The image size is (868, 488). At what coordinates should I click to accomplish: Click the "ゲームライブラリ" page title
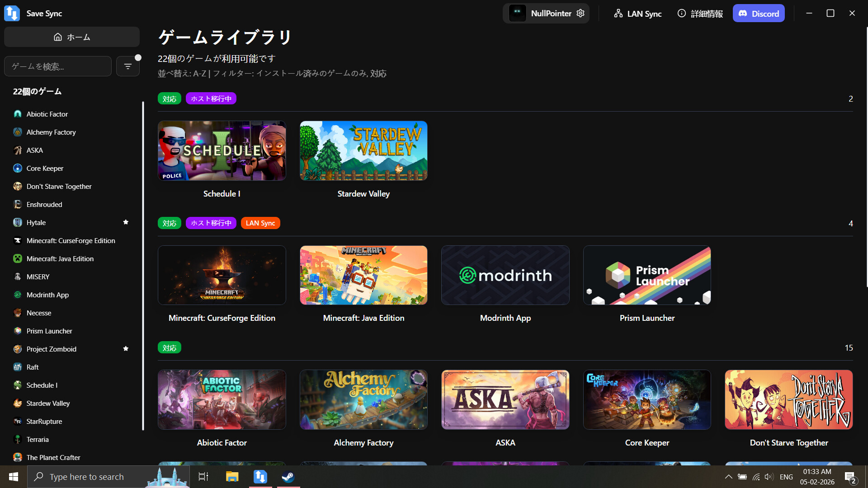click(225, 37)
